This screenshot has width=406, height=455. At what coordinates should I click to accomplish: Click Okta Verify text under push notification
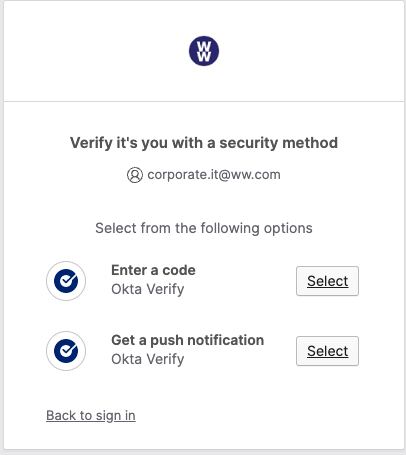(148, 359)
